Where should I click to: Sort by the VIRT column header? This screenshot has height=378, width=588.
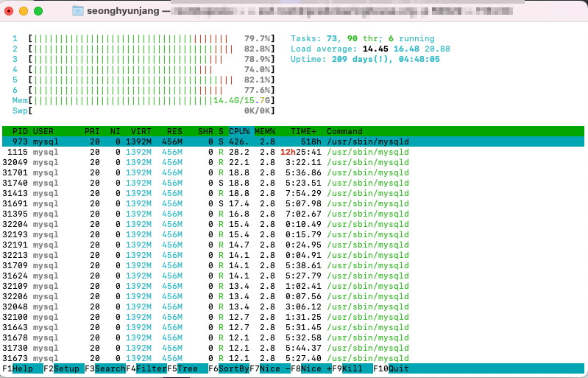(141, 131)
